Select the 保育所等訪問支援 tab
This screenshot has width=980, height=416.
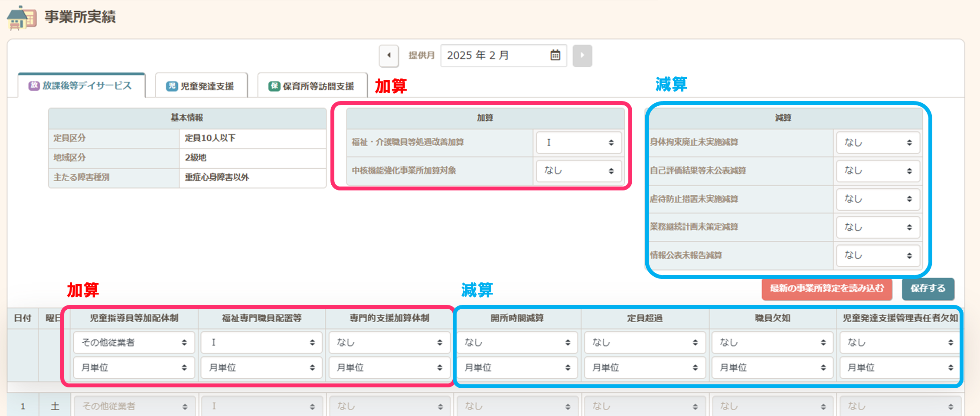(x=312, y=86)
